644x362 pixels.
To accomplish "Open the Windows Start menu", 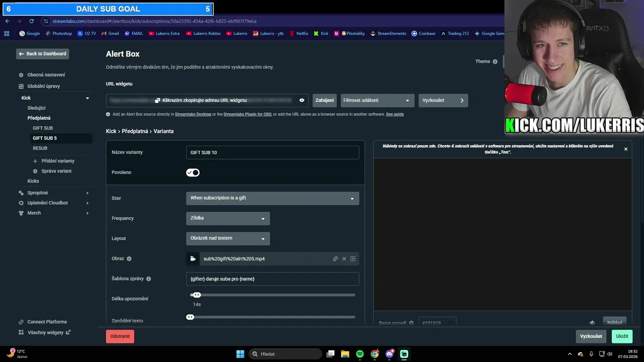I will pyautogui.click(x=240, y=354).
